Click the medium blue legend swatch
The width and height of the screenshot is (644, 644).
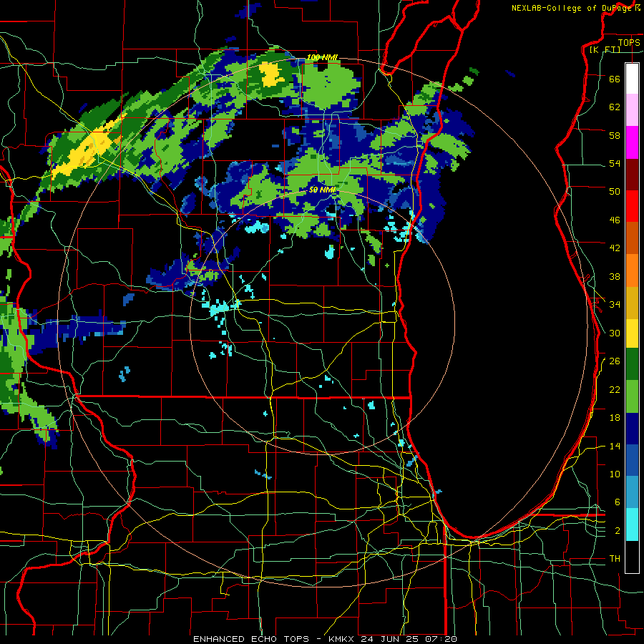tap(632, 461)
